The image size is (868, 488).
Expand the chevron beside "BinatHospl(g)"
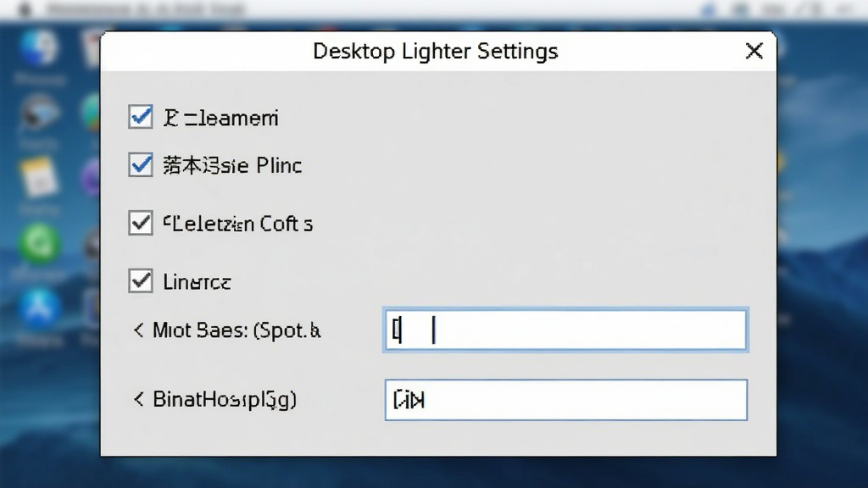tap(138, 399)
